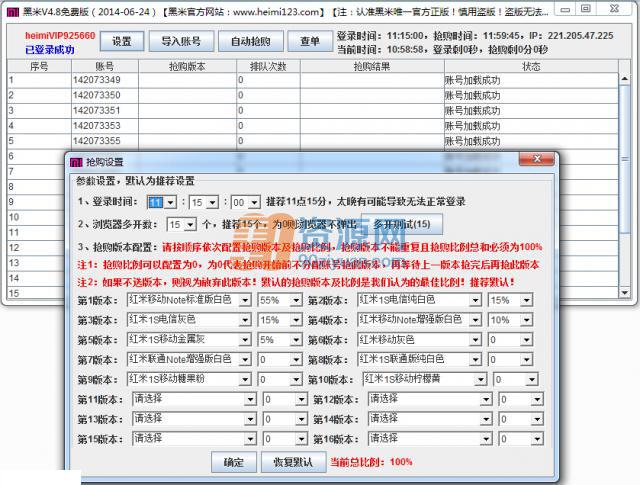
Task: Click the table scrollbar up arrow
Action: click(x=624, y=78)
